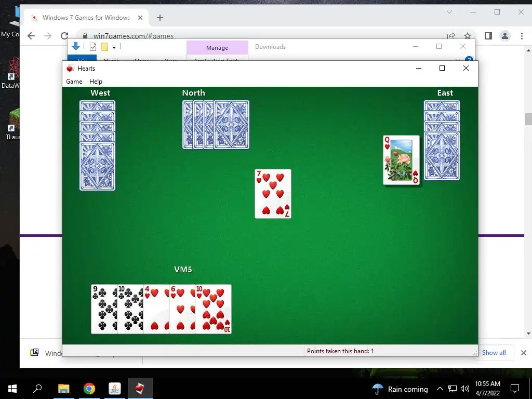Click the Chrome back arrow
Image resolution: width=532 pixels, height=399 pixels.
pyautogui.click(x=31, y=36)
